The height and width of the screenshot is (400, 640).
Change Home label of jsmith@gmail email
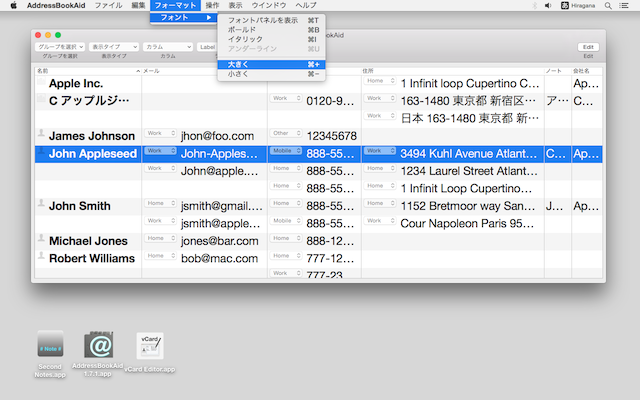(x=160, y=203)
